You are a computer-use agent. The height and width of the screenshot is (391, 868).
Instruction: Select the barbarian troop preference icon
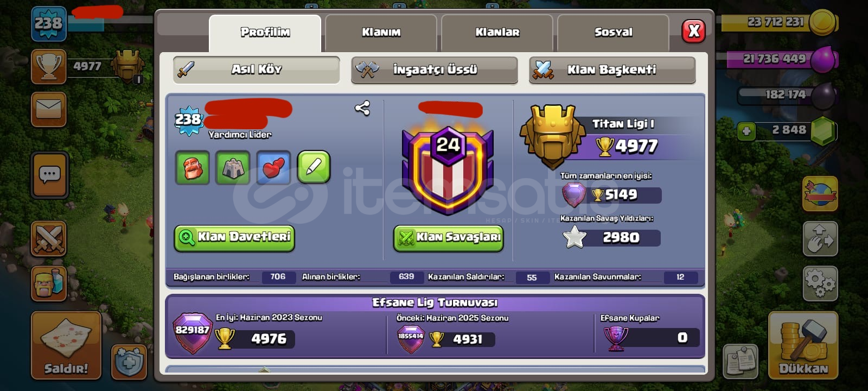pyautogui.click(x=193, y=167)
